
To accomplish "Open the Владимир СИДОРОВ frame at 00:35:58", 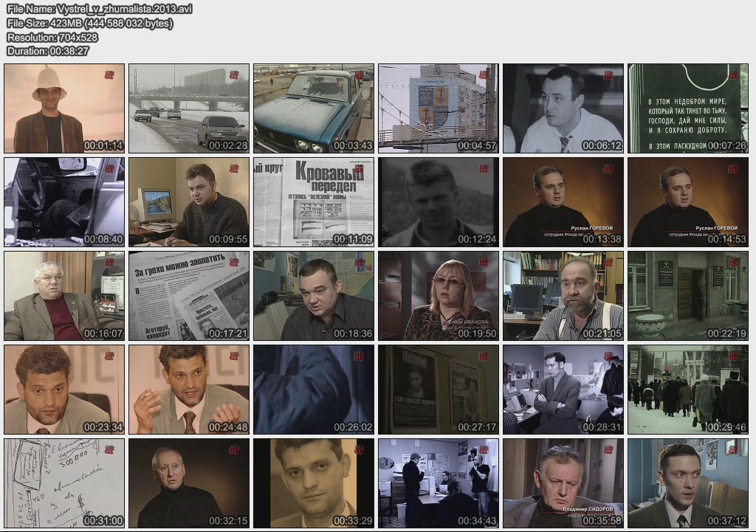I will pos(563,483).
